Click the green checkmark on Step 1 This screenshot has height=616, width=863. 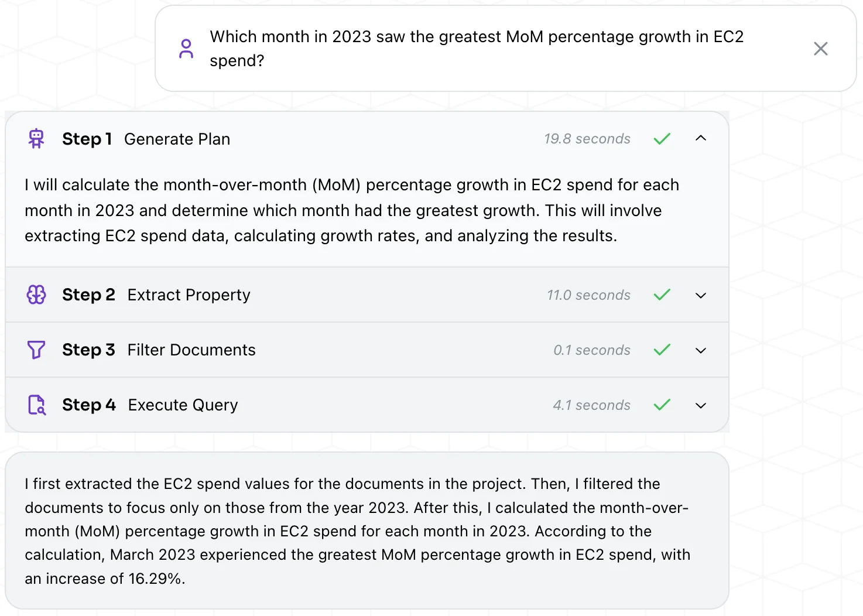pyautogui.click(x=662, y=139)
